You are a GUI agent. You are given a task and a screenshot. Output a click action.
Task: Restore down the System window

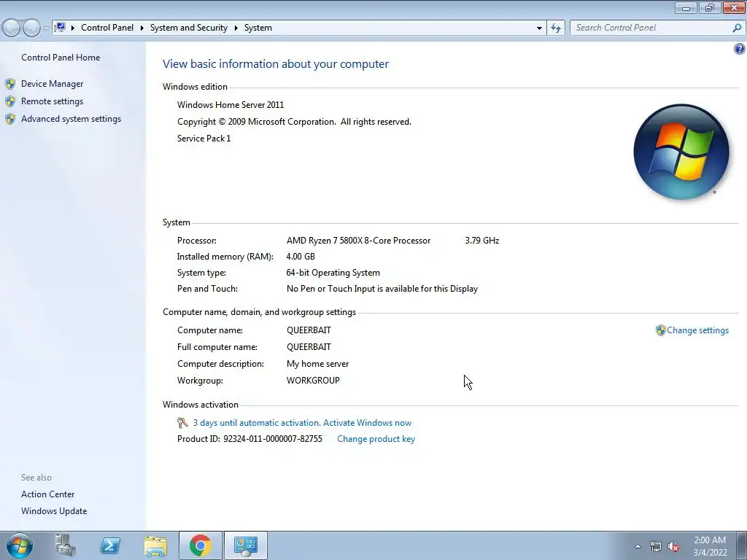tap(710, 7)
